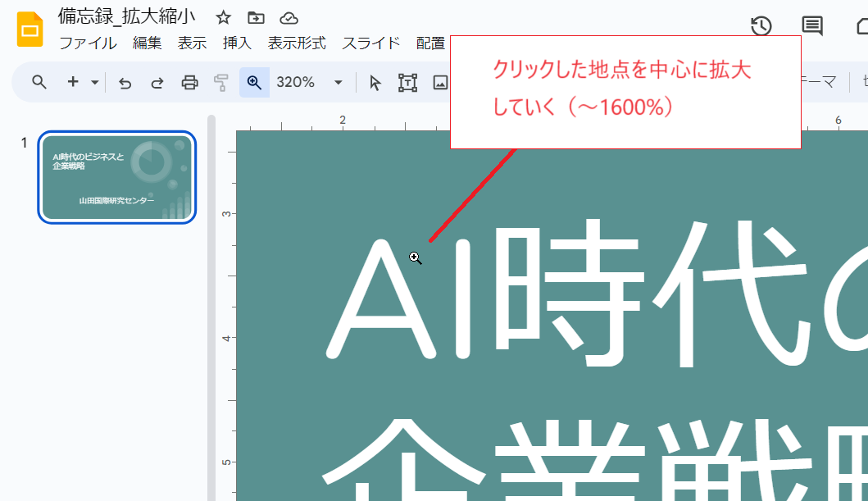Redo the last action
Screen dimensions: 868x501
tap(157, 83)
